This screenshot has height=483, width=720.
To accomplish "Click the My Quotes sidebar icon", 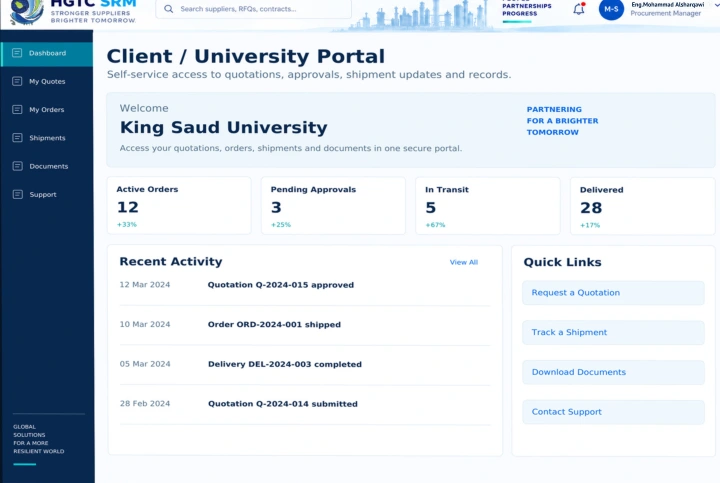I will coord(17,81).
